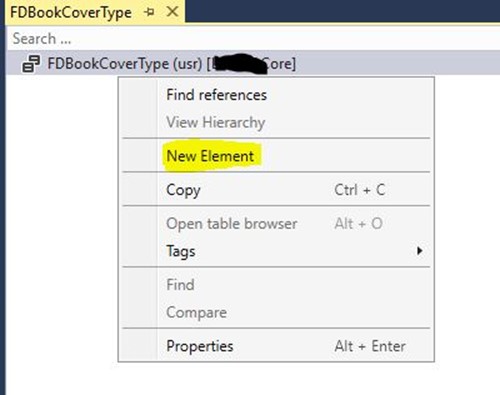Select Compare in the context menu
500x395 pixels.
click(196, 313)
